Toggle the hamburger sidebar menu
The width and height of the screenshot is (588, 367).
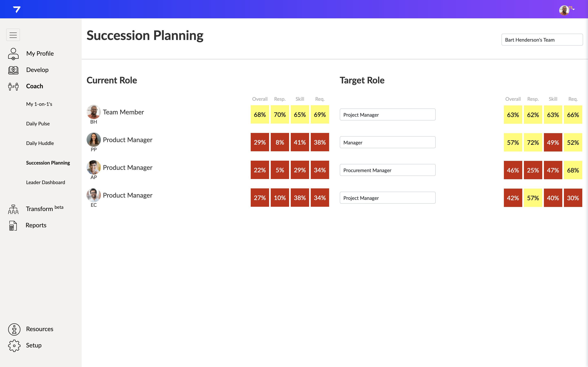[x=13, y=35]
